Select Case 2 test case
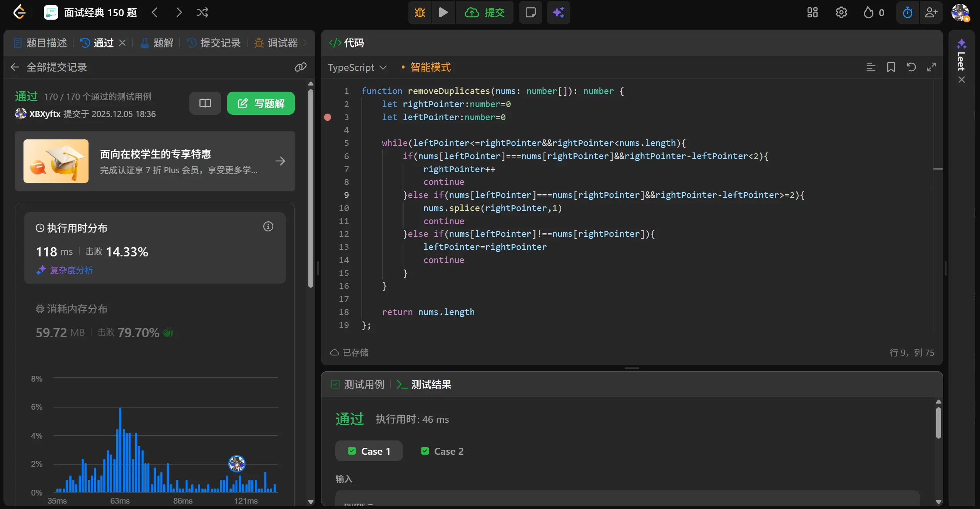The width and height of the screenshot is (980, 509). (442, 451)
